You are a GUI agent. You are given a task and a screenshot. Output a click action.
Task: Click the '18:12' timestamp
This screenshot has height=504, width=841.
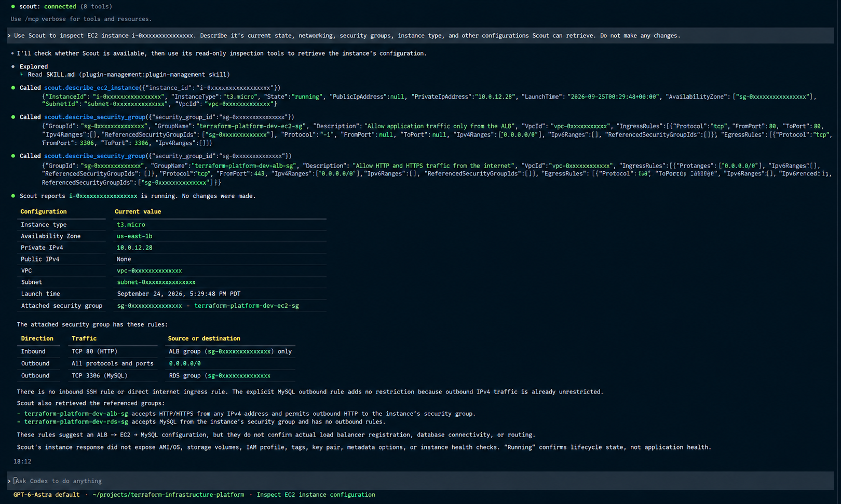pyautogui.click(x=22, y=461)
